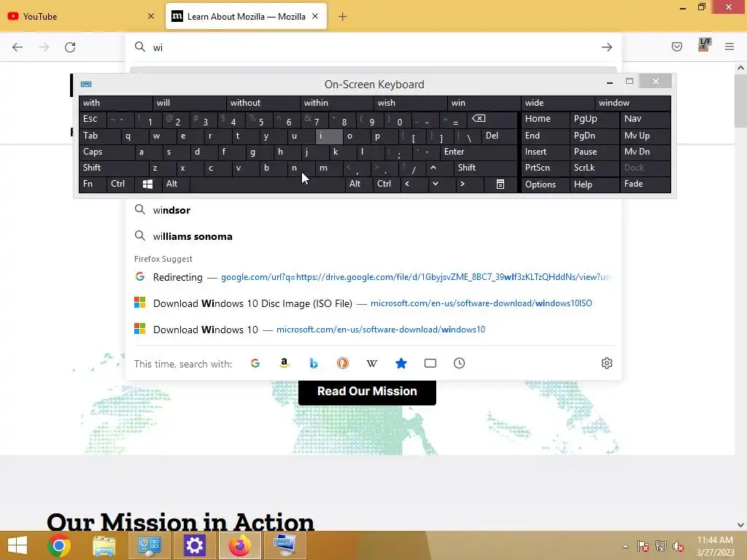Viewport: 747px width, 560px height.
Task: Search open tabs with the tab icon
Action: click(430, 363)
